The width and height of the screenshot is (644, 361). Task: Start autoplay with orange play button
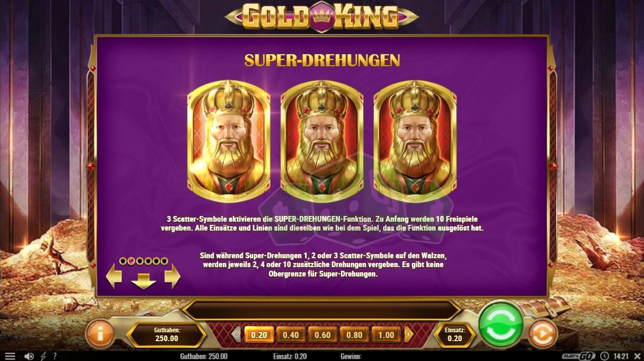[542, 334]
